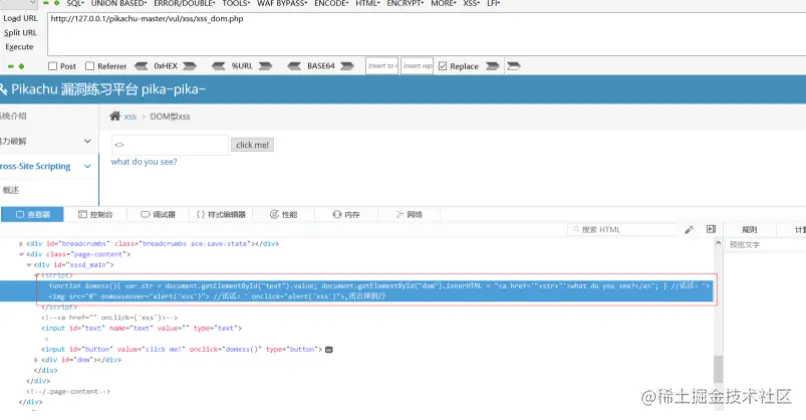The width and height of the screenshot is (806, 420).
Task: Click the %URL encode right arrow
Action: click(x=265, y=66)
